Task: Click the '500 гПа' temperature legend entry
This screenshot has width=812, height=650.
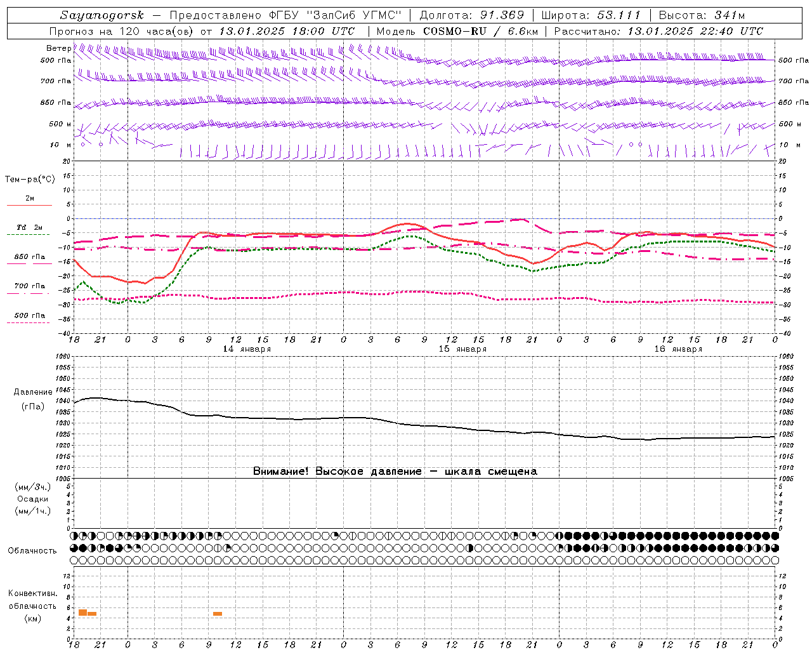Action: pyautogui.click(x=30, y=315)
